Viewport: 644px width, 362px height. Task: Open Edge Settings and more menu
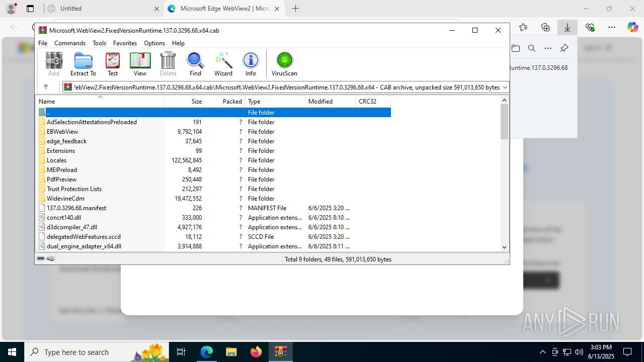[611, 27]
